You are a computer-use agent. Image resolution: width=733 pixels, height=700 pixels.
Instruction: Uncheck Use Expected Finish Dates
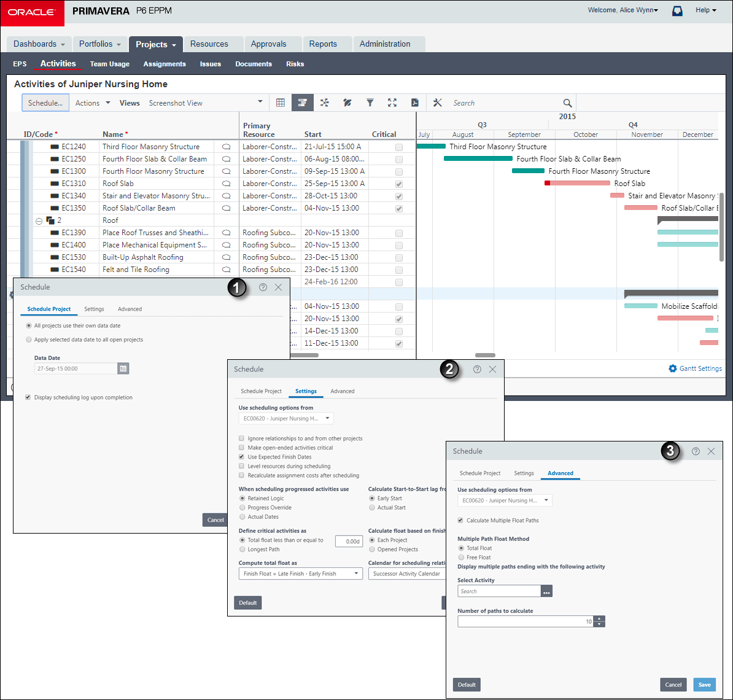(241, 457)
